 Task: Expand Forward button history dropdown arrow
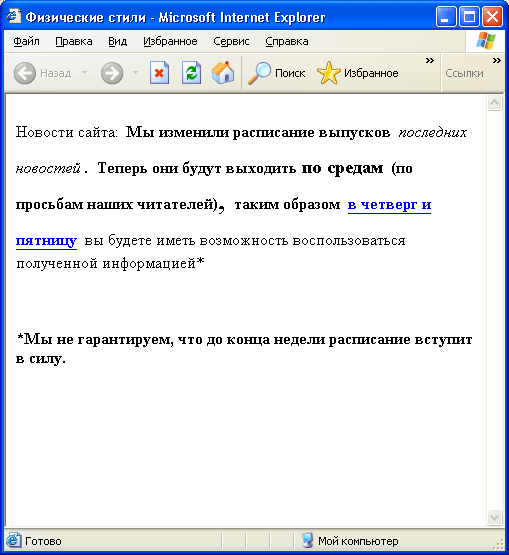pyautogui.click(x=135, y=73)
